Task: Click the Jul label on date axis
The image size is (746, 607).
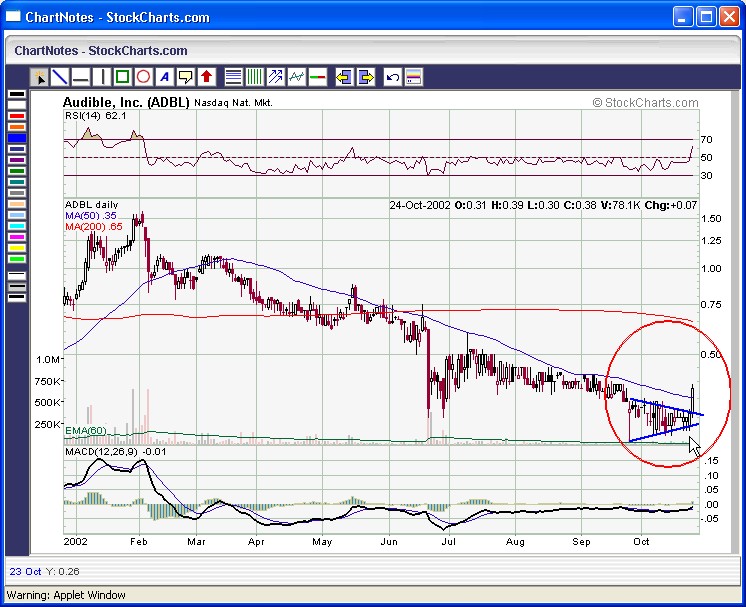Action: 449,541
